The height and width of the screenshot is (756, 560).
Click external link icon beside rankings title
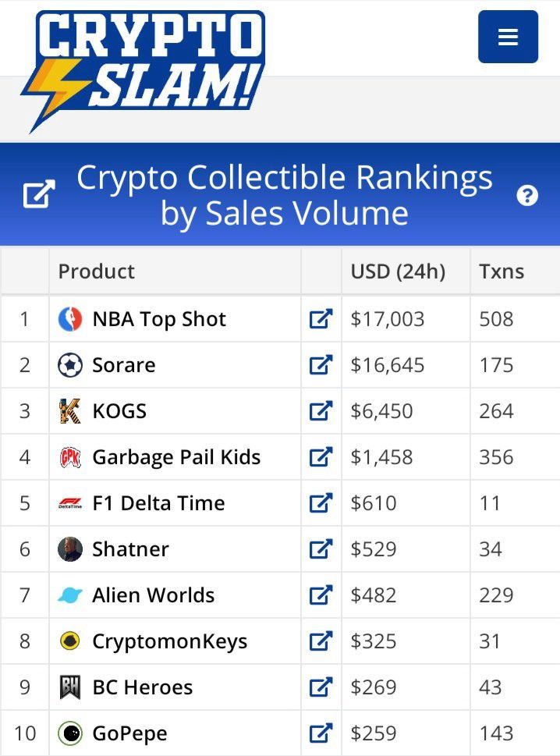pos(39,194)
